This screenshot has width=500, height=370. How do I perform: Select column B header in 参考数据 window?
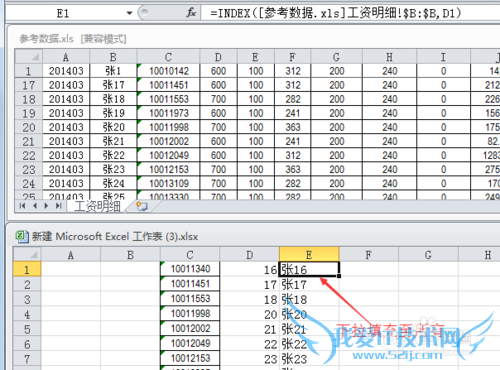click(113, 57)
